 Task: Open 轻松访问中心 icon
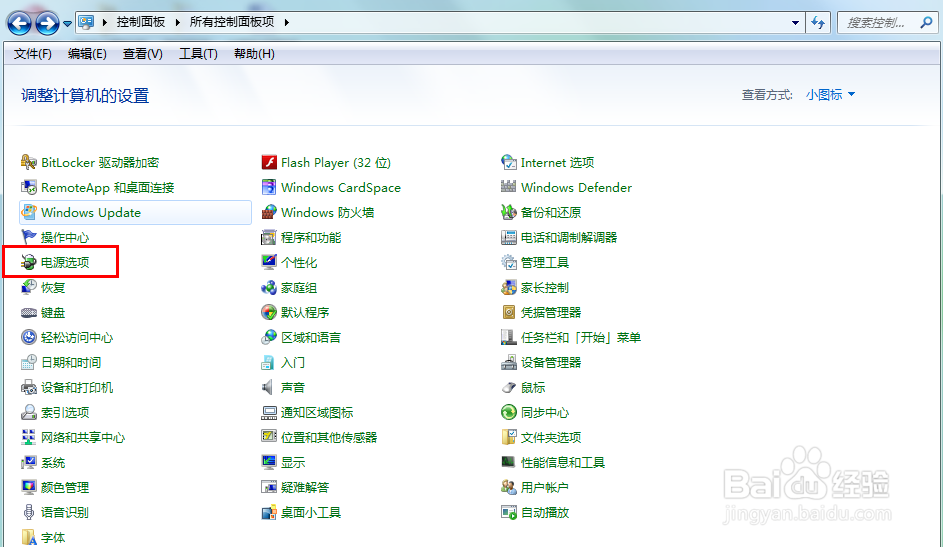click(x=28, y=337)
